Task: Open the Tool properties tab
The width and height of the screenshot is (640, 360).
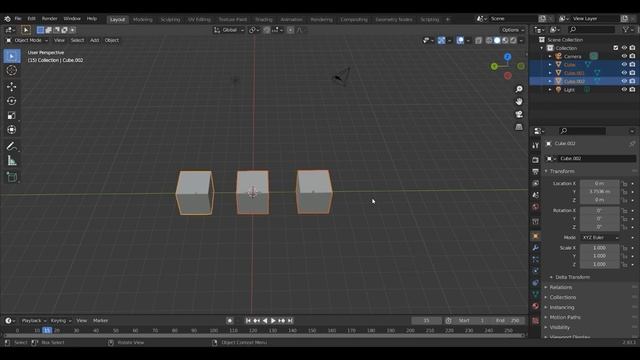Action: coord(536,146)
